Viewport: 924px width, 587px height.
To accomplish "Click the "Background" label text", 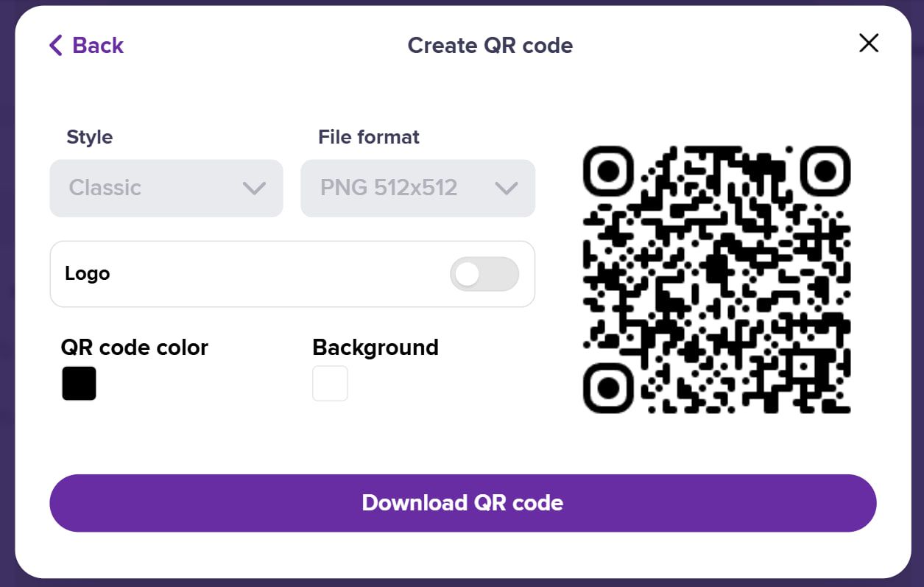I will (375, 347).
